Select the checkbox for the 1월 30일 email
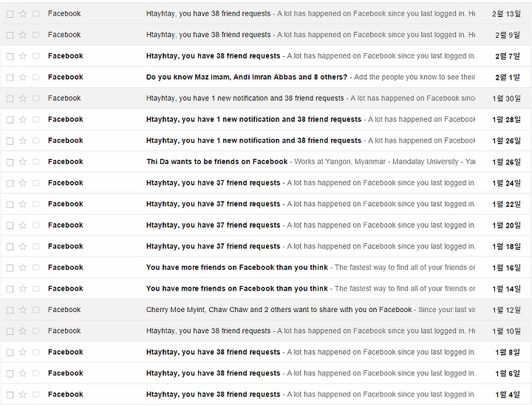 [10, 98]
